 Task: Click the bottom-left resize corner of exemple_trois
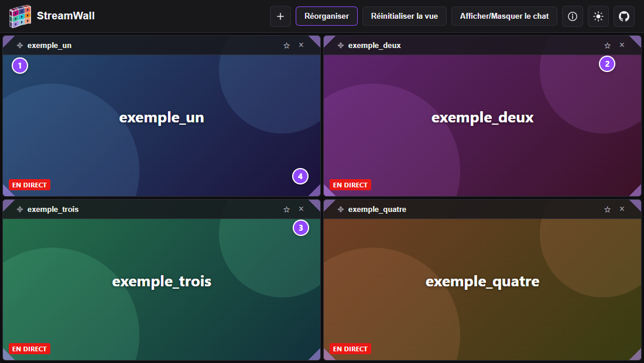click(x=7, y=356)
